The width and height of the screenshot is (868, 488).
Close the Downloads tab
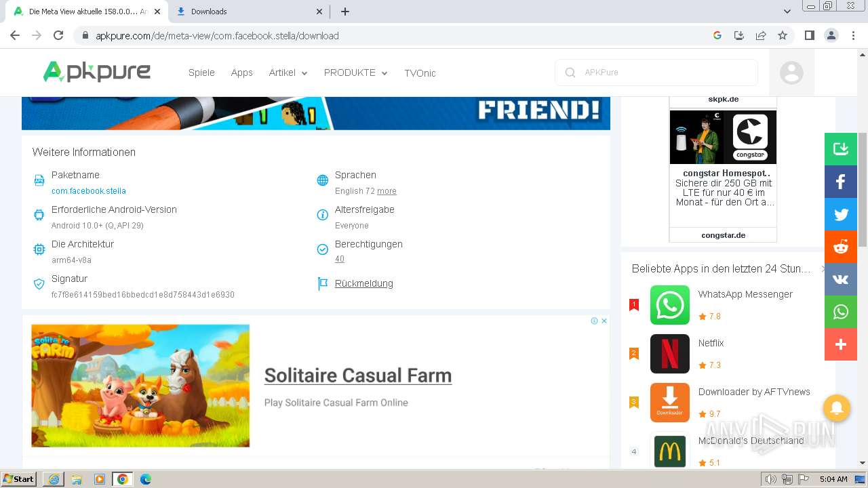coord(319,12)
